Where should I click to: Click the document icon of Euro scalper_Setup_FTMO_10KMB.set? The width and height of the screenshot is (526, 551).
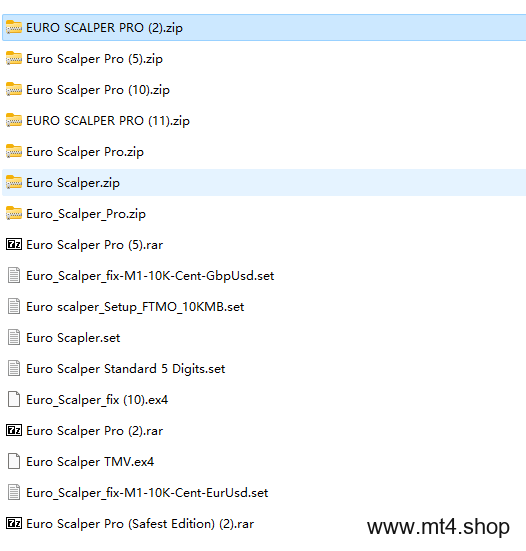click(x=14, y=306)
